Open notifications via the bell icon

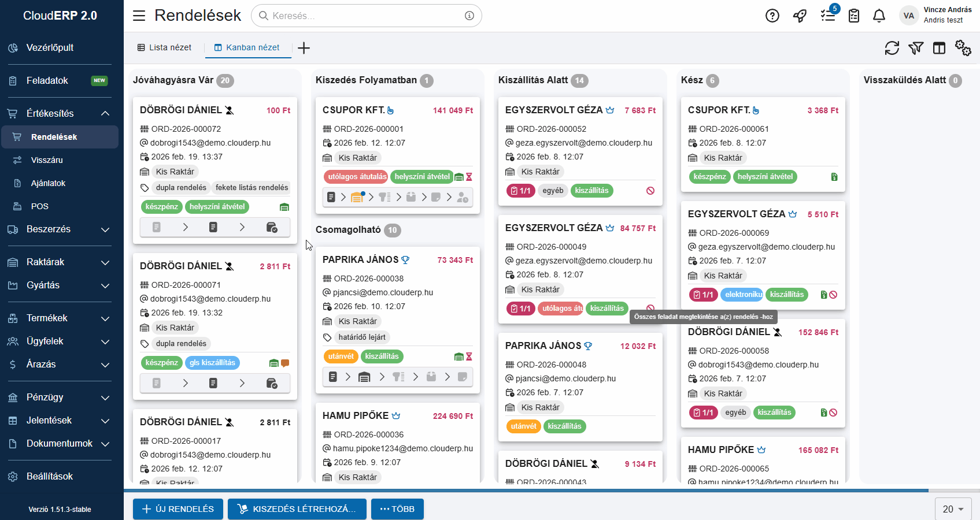(879, 16)
